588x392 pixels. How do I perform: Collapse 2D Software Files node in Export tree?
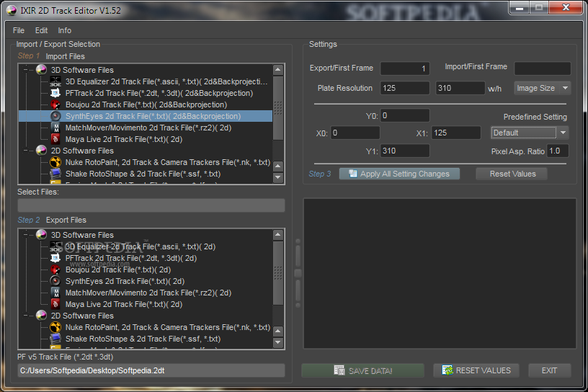coord(25,316)
